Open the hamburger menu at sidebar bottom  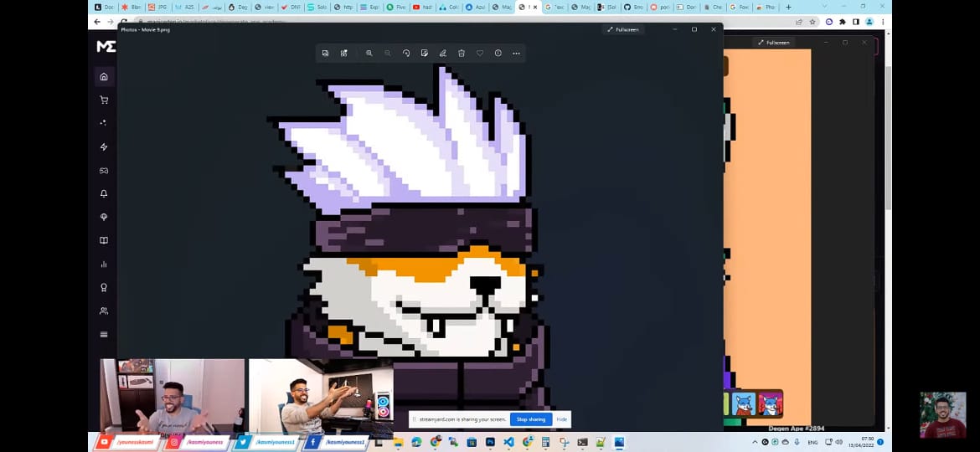click(104, 335)
